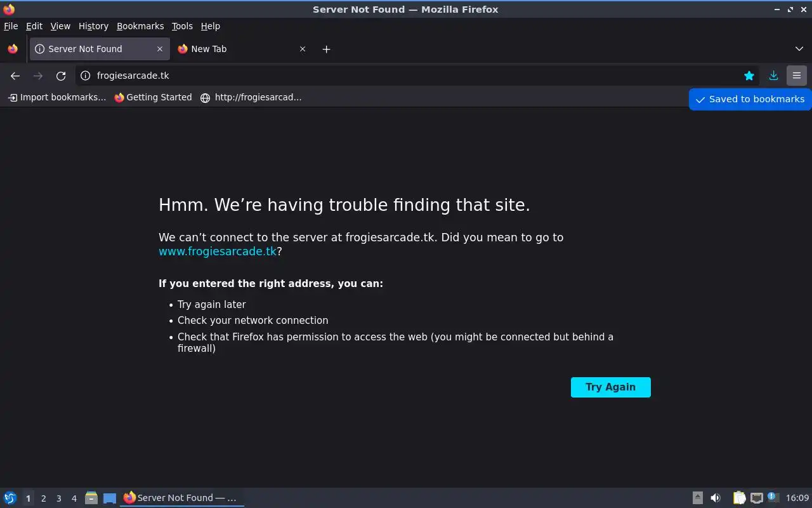Open the Firefox View pinned icon

click(13, 49)
